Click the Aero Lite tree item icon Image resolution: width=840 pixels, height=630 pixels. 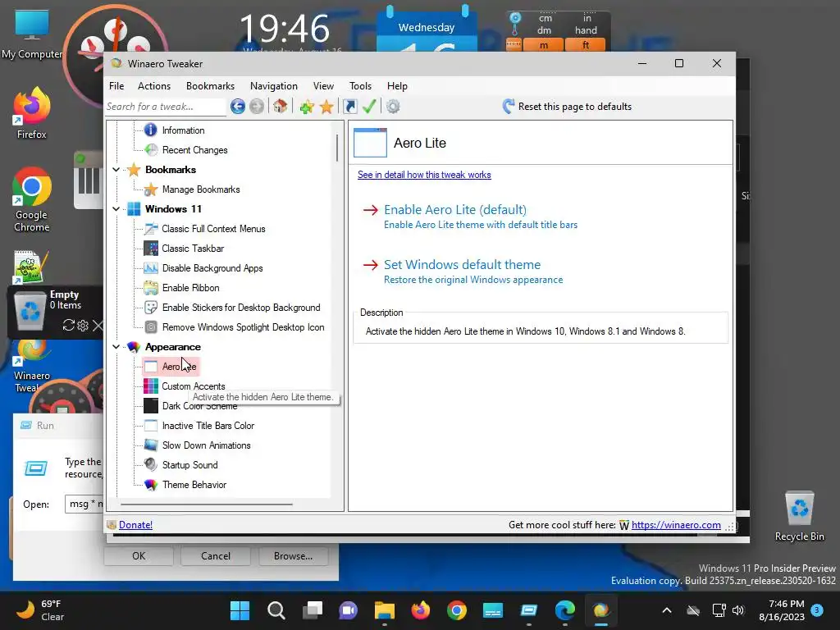151,367
